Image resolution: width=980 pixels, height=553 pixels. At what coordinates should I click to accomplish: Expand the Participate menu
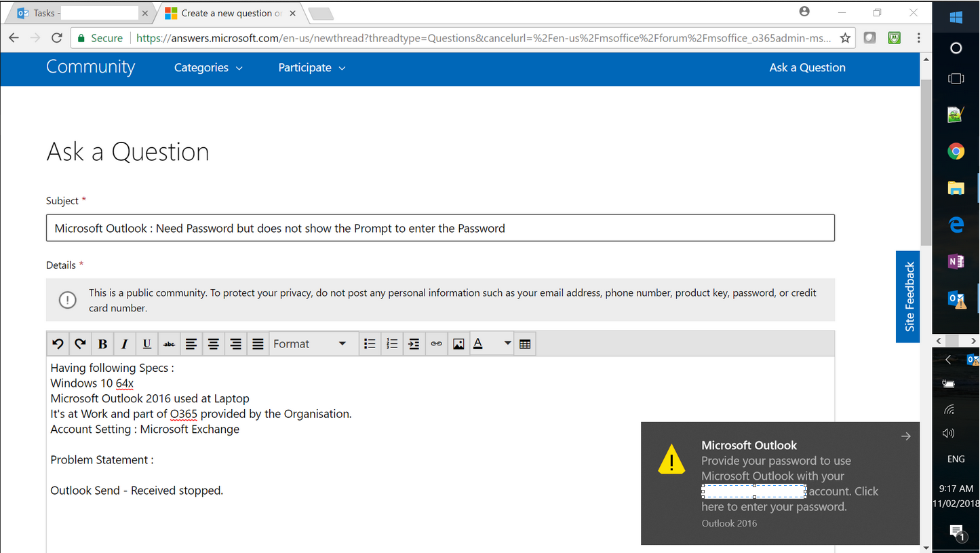312,68
